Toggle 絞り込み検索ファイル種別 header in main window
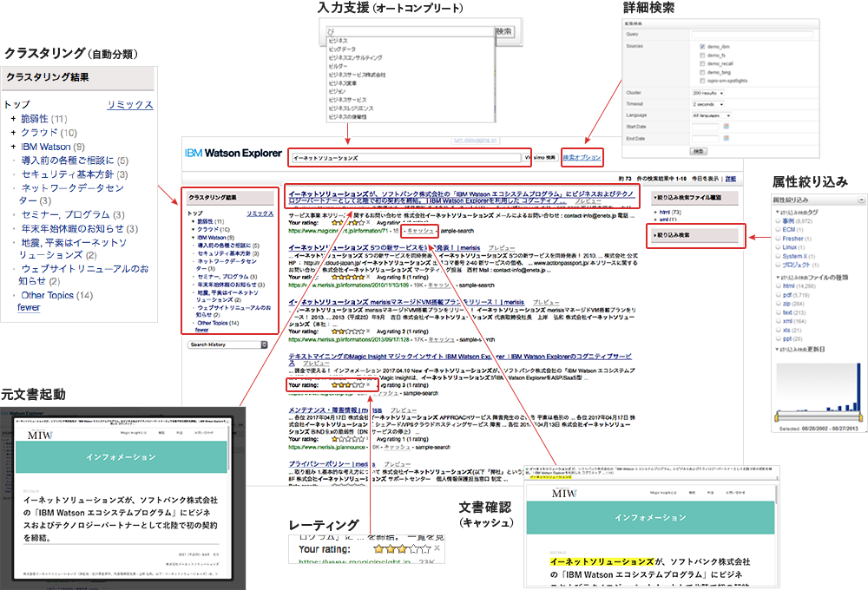 point(694,198)
